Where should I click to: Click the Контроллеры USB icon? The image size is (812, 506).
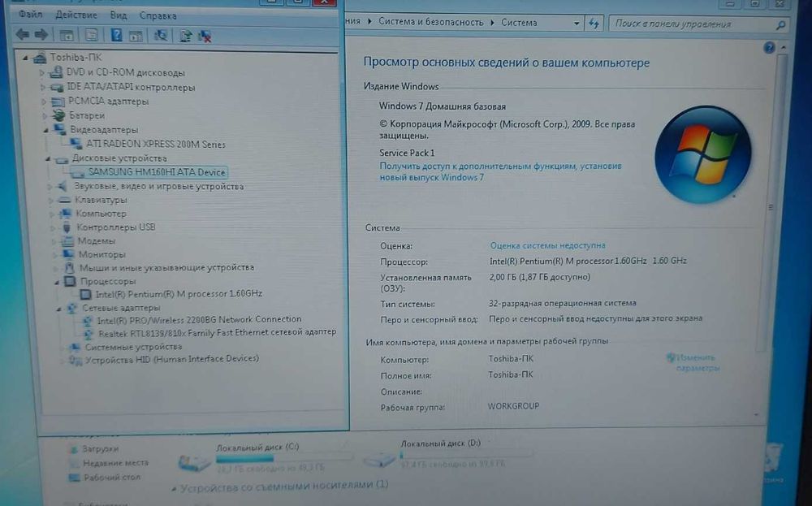pos(67,227)
